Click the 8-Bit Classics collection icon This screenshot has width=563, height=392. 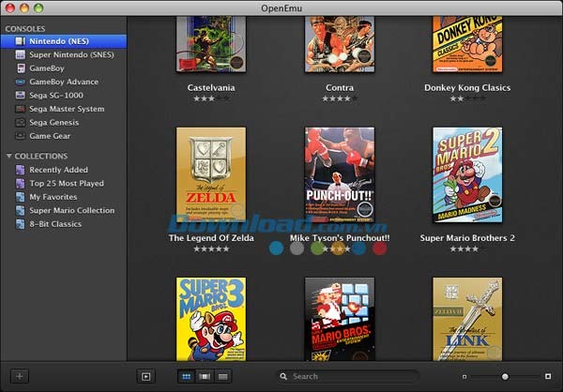20,224
